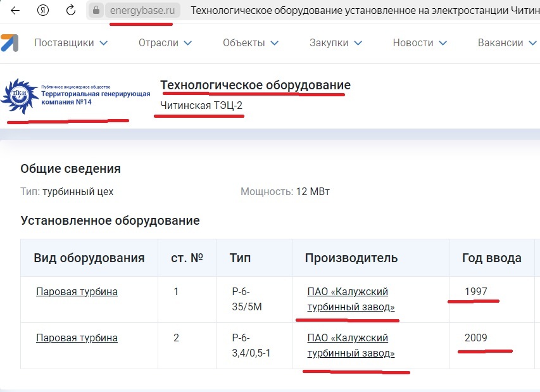Open the Закупки menu

[x=336, y=43]
